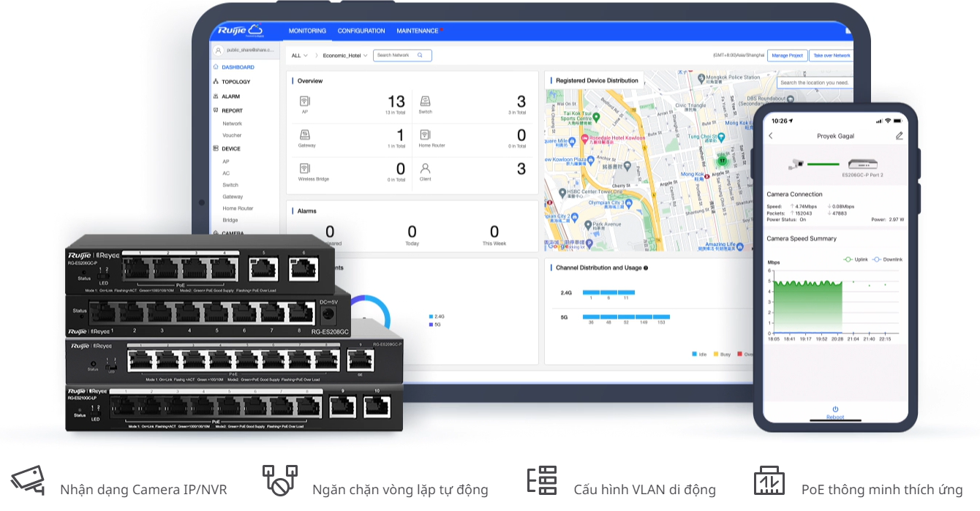
Task: Click the Ruijie cloud logo
Action: click(x=240, y=31)
